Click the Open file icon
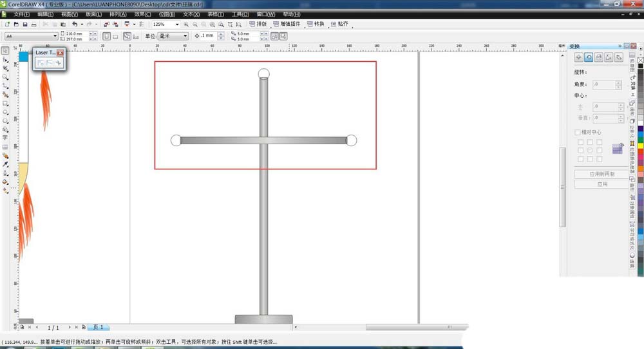 point(16,24)
